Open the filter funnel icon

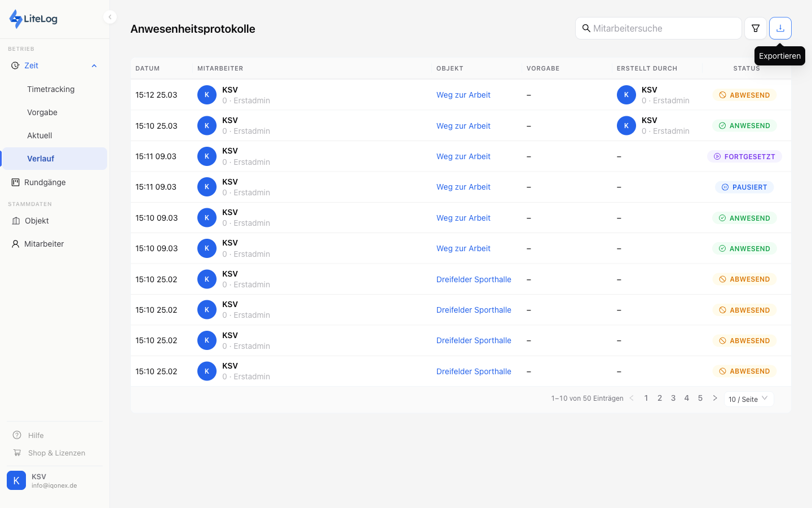pos(755,28)
